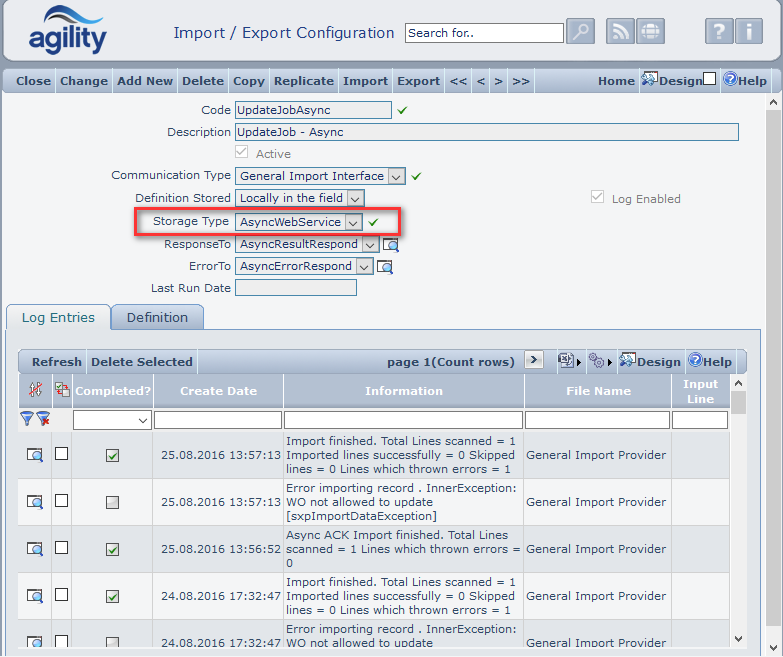Viewport: 783px width, 657px height.
Task: Click the globe icon in header
Action: (651, 32)
